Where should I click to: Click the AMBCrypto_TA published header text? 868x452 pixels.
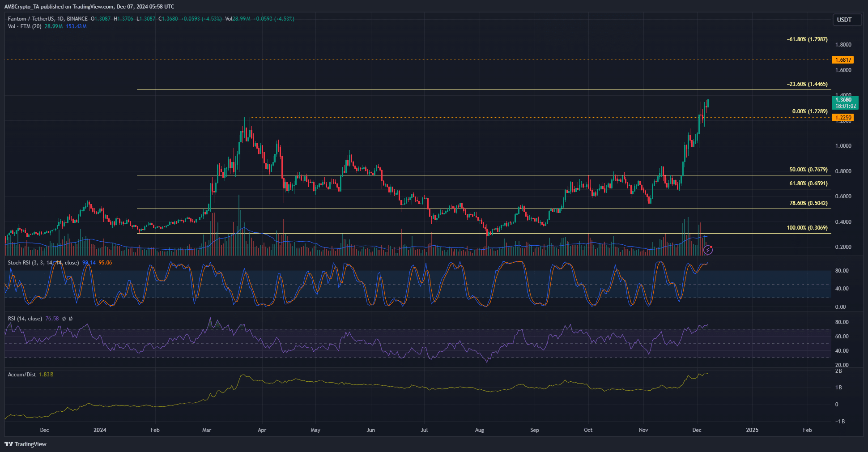[89, 7]
